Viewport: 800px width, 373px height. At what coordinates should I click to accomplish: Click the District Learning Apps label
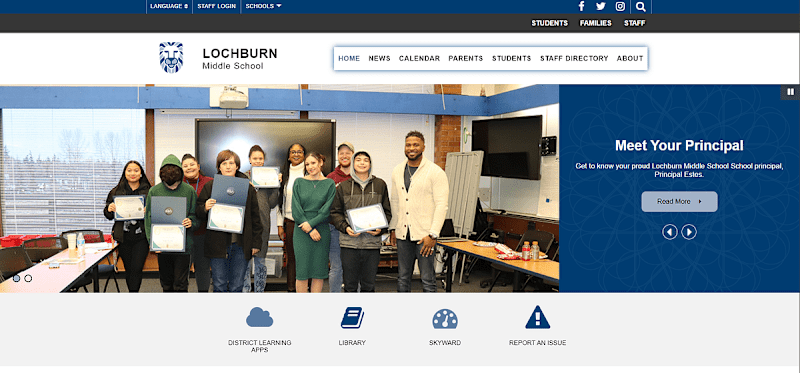click(x=259, y=346)
